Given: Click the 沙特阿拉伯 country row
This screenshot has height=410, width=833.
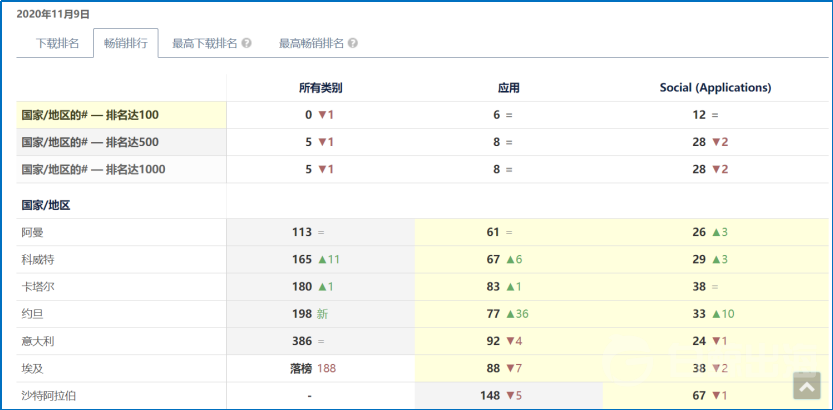Looking at the screenshot, I should click(48, 396).
